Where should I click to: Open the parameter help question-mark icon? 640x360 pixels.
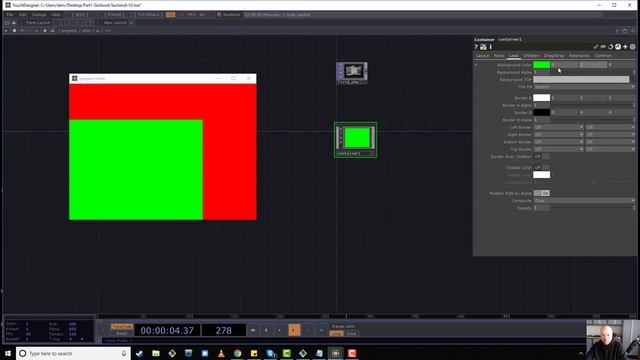pos(476,47)
